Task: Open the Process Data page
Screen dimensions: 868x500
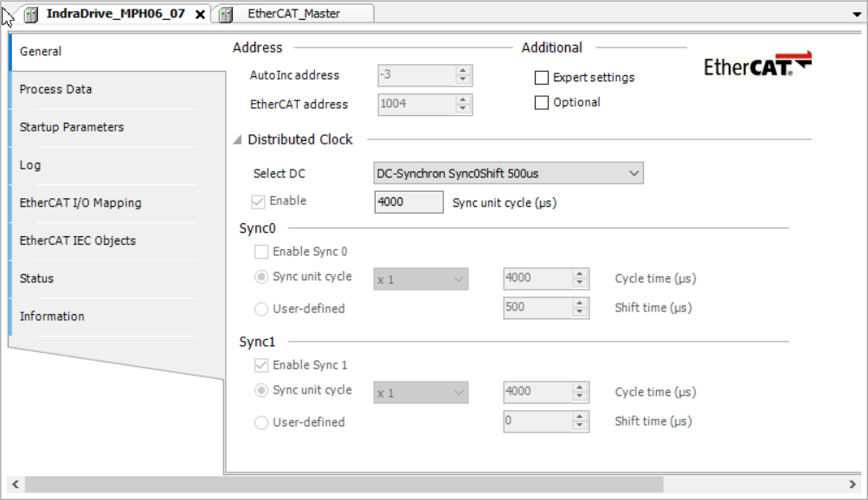Action: [x=55, y=89]
